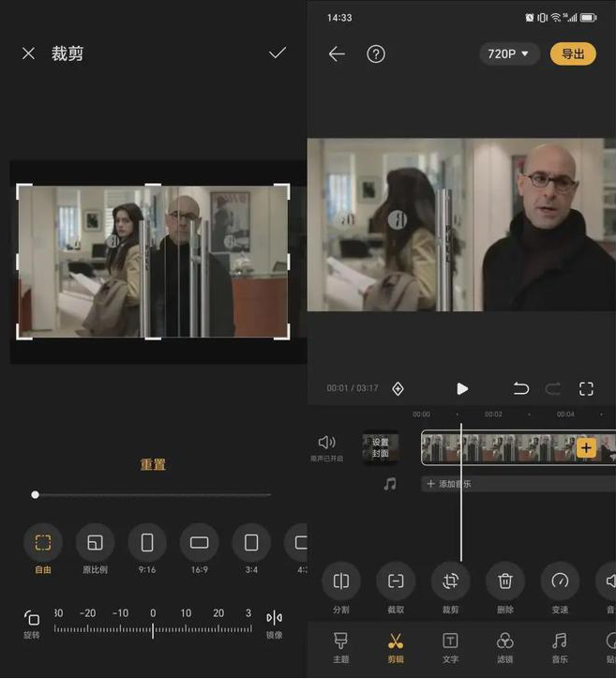The height and width of the screenshot is (679, 616).
Task: Undo the last edit
Action: click(520, 388)
